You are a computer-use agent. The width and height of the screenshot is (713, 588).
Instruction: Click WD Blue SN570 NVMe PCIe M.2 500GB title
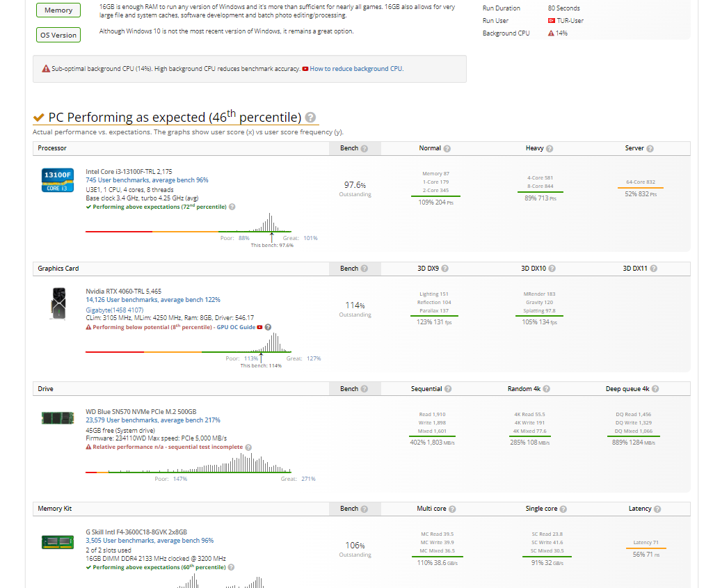[x=141, y=411]
